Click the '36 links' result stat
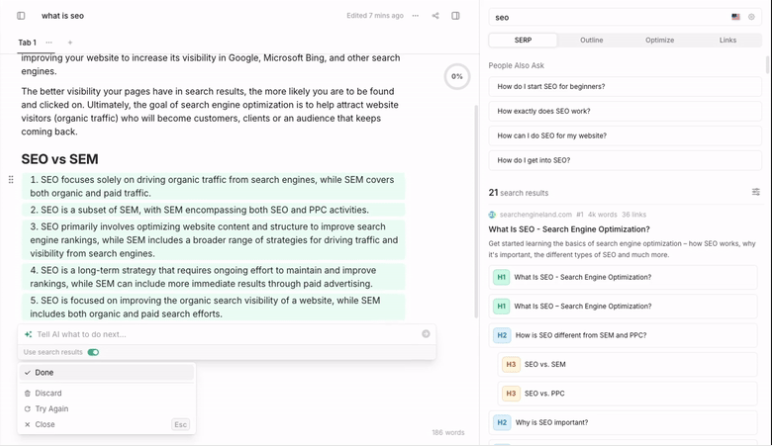 click(634, 215)
